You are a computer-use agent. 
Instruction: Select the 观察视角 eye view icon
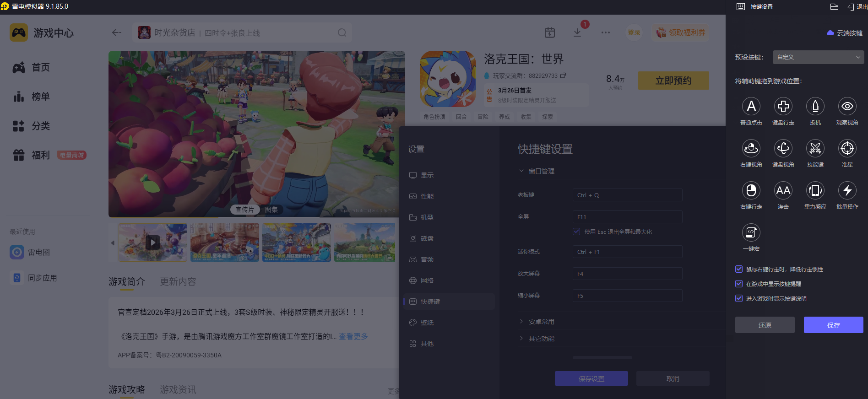point(847,106)
